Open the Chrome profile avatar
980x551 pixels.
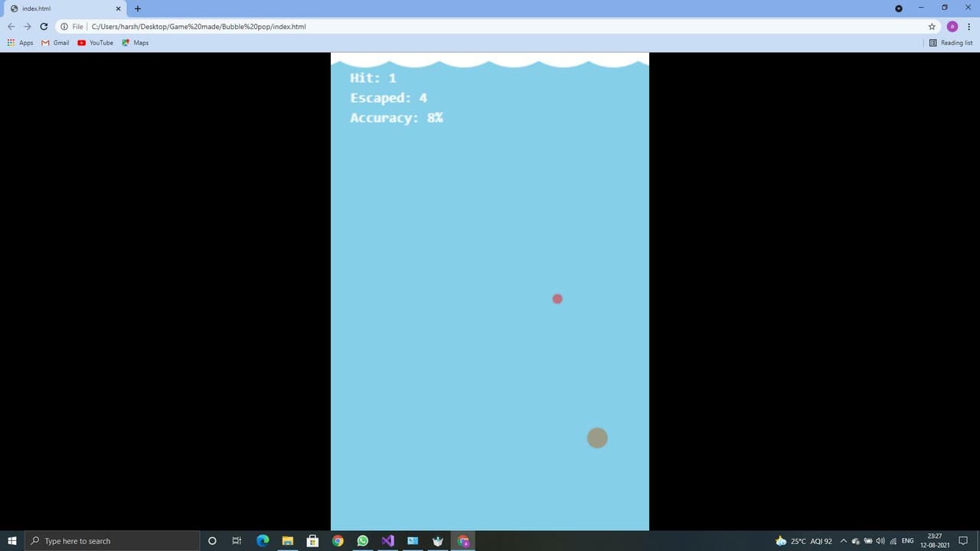(952, 26)
